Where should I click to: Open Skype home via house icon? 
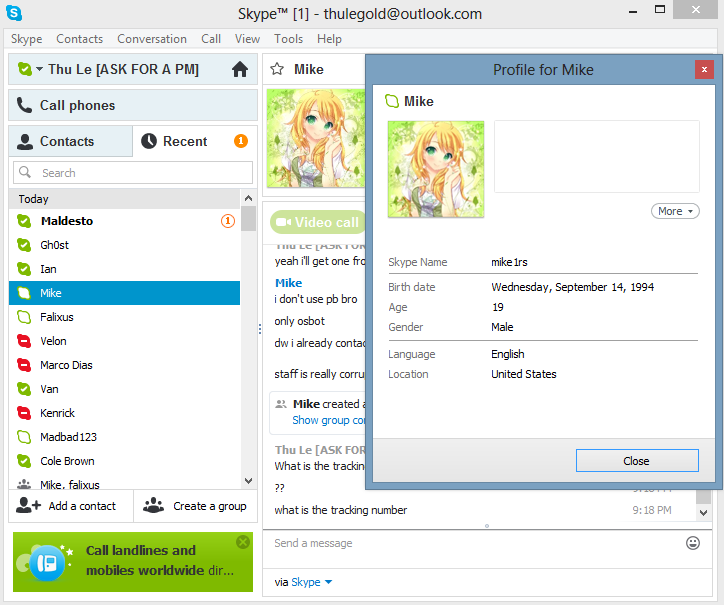pos(240,69)
